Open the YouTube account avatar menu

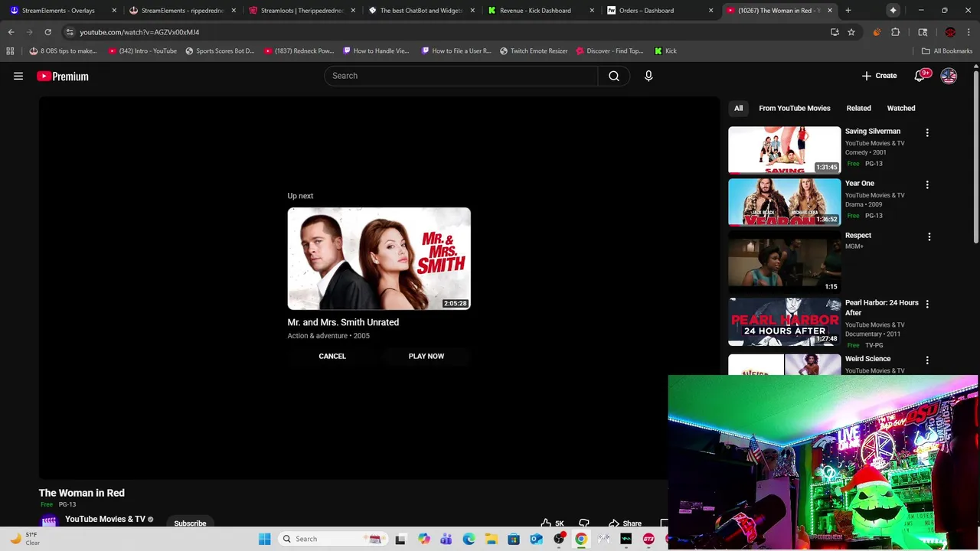coord(949,76)
